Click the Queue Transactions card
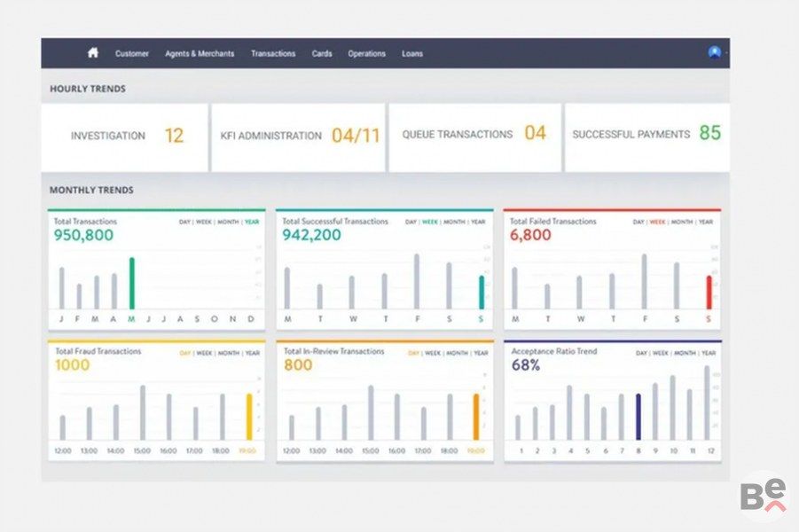 474,135
